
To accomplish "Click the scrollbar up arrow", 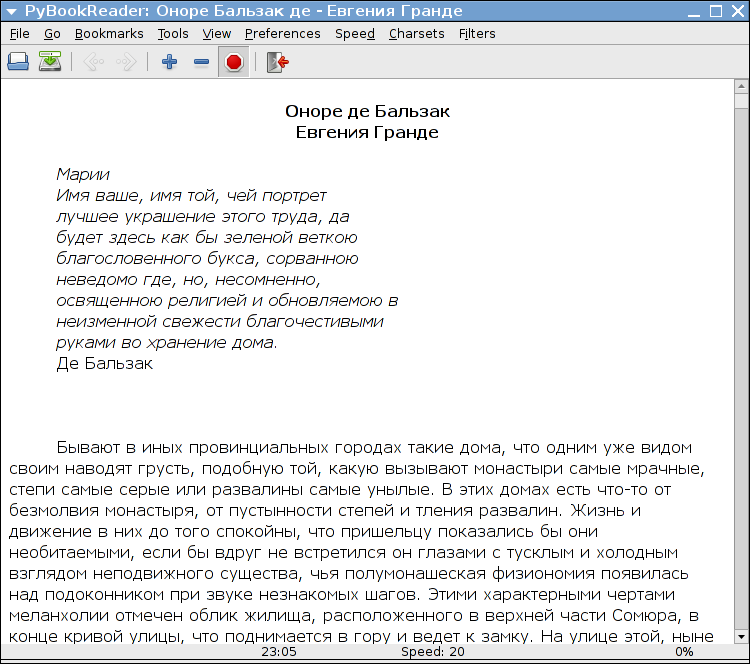I will 741,87.
